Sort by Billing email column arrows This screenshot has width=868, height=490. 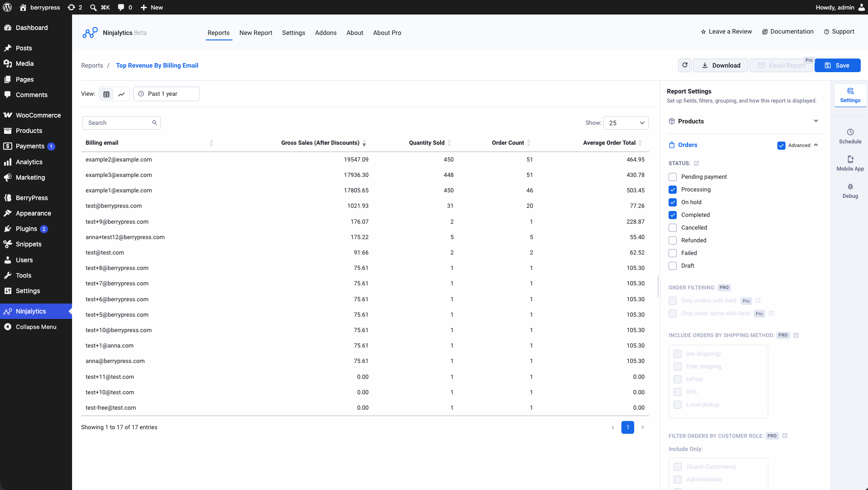point(211,143)
